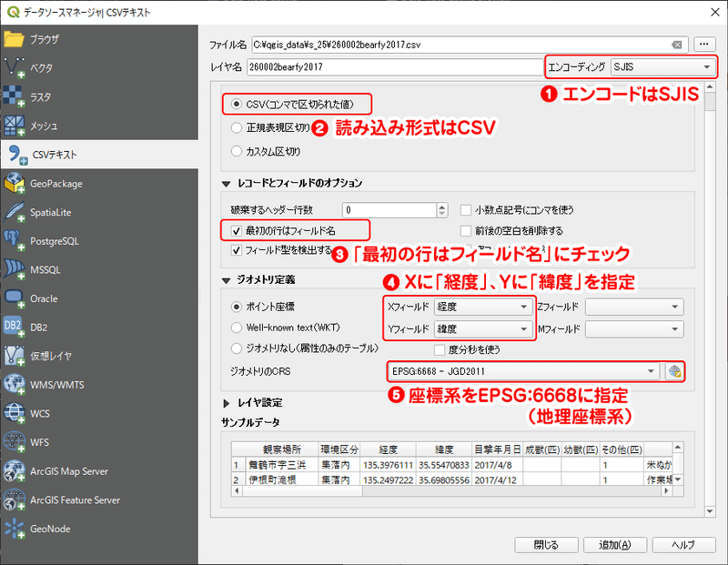The image size is (728, 565).
Task: Open the ブラウザ browser panel icon
Action: tap(14, 39)
